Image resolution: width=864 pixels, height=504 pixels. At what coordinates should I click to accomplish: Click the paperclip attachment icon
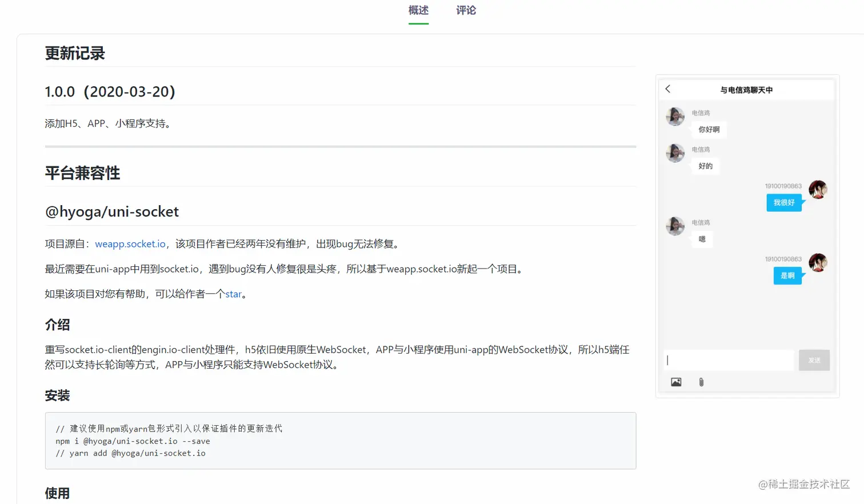(x=701, y=382)
